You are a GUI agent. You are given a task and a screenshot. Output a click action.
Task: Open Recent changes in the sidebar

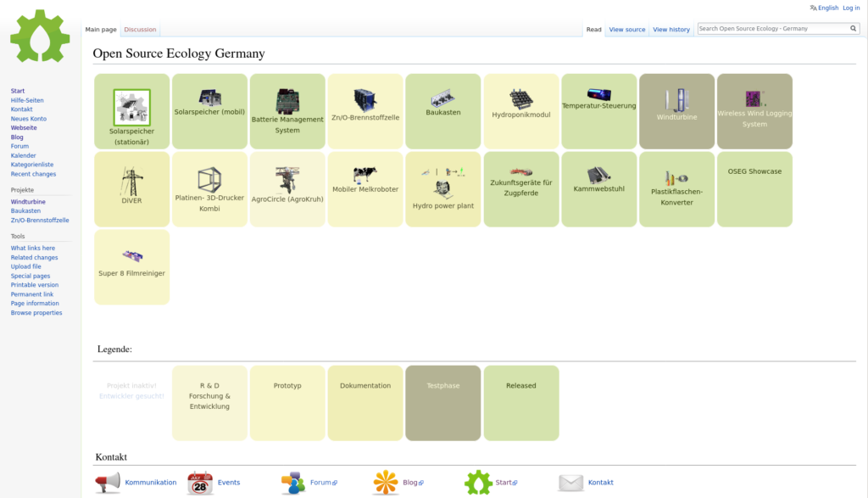click(x=34, y=173)
